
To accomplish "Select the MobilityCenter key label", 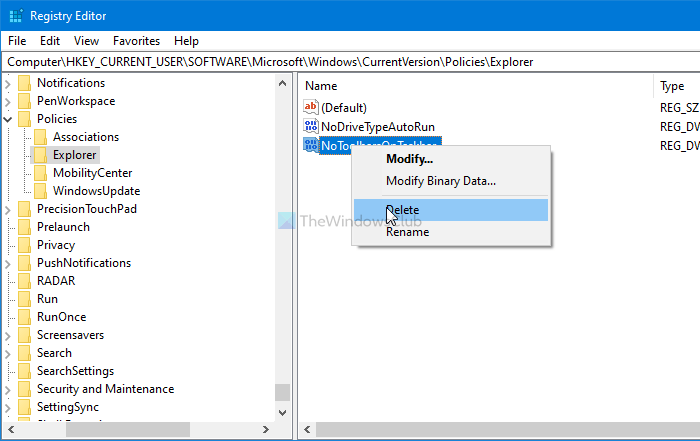I will click(92, 173).
